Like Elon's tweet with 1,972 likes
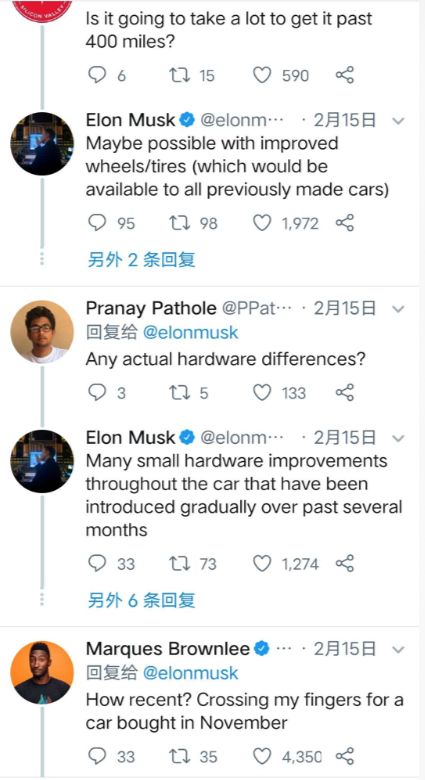425x780 pixels. point(262,223)
